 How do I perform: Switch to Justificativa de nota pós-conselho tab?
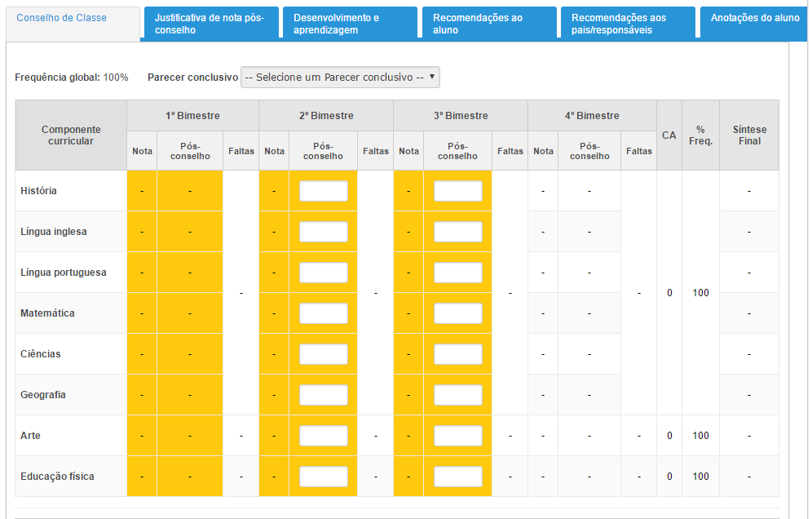[x=211, y=24]
